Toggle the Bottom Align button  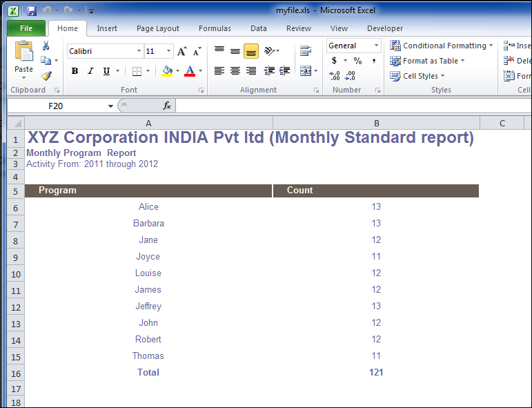pos(251,51)
